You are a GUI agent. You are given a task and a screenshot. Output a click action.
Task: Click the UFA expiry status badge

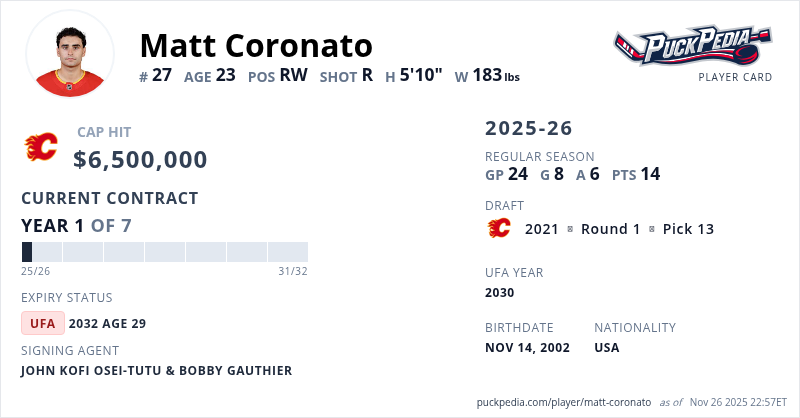tap(43, 323)
